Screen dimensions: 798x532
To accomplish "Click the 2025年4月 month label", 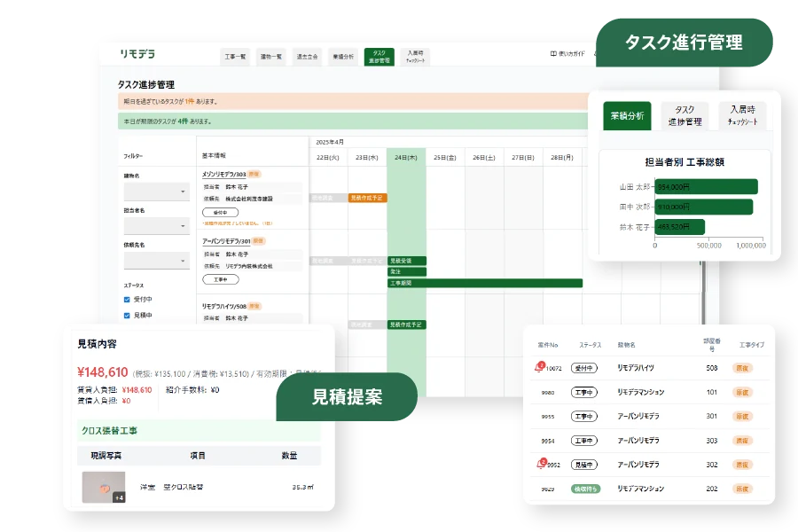I will [x=329, y=142].
